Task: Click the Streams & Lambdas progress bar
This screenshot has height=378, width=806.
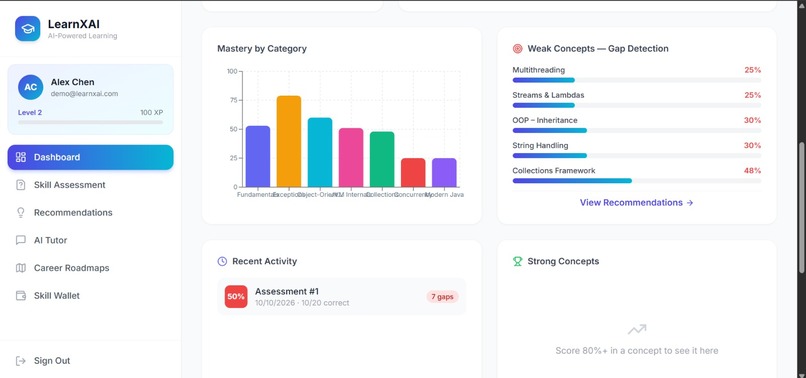Action: pos(636,105)
